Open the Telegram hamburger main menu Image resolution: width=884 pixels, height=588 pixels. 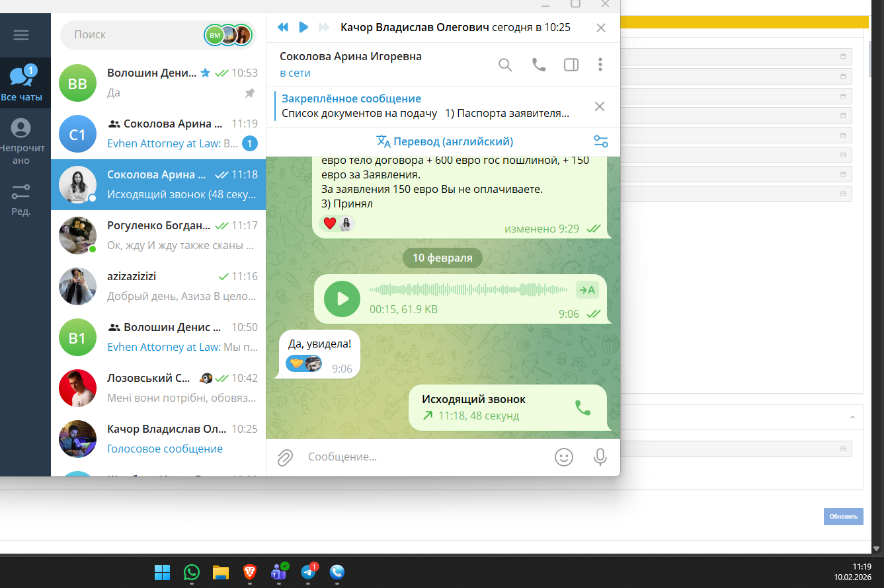pos(21,35)
